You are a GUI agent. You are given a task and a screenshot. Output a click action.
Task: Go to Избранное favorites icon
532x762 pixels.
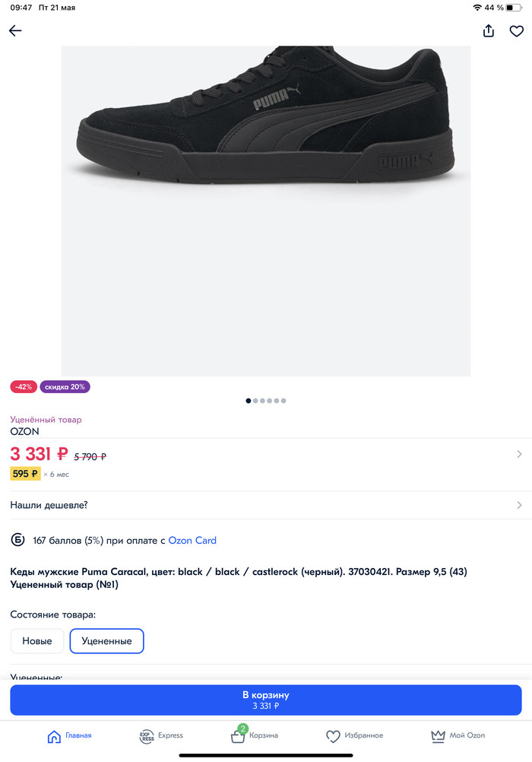333,736
